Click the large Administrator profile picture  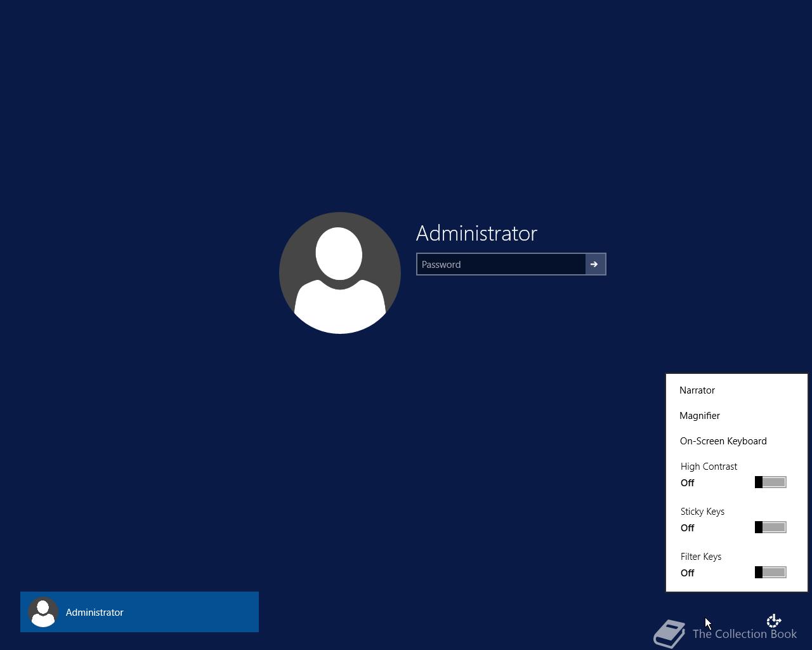pos(340,273)
